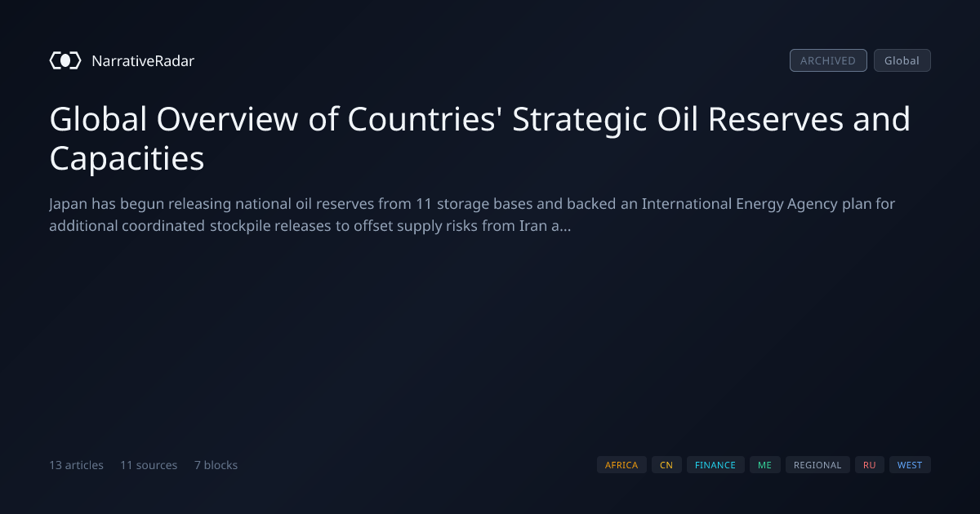Open the Strategic Oil Reserves headline
Image resolution: width=980 pixels, height=514 pixels.
(480, 139)
